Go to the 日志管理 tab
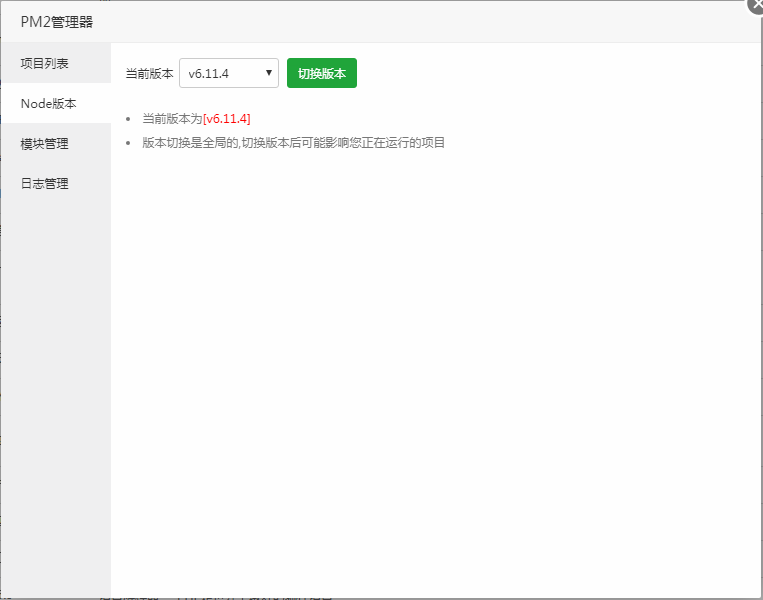Viewport: 763px width, 600px height. (45, 183)
